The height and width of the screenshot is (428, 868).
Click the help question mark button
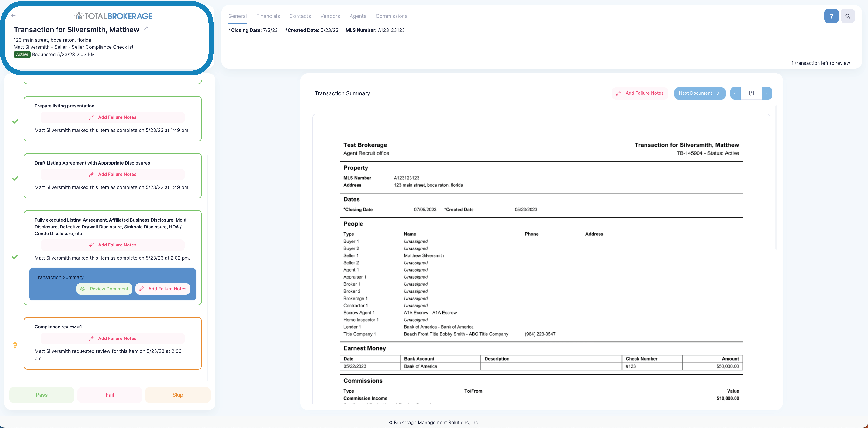(831, 16)
